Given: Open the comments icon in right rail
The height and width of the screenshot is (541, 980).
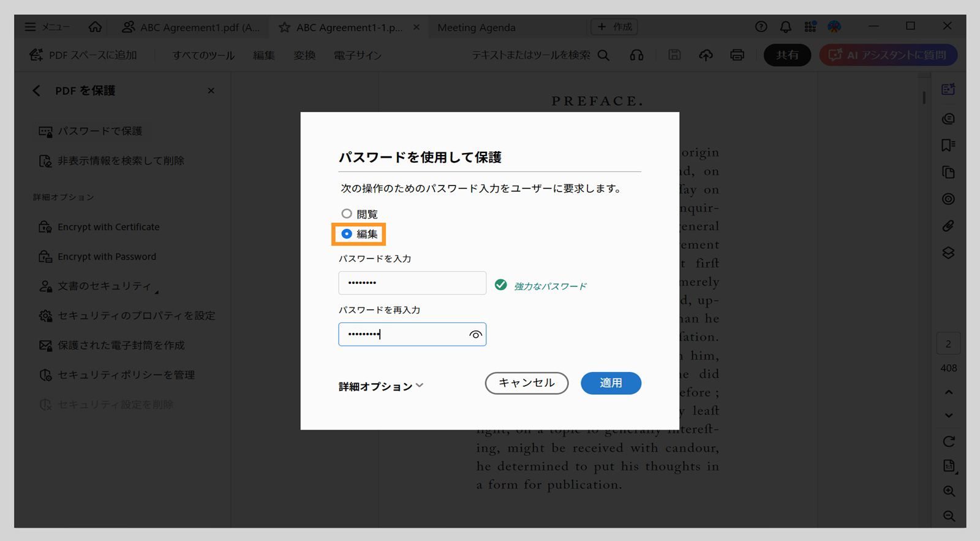Looking at the screenshot, I should [x=948, y=119].
